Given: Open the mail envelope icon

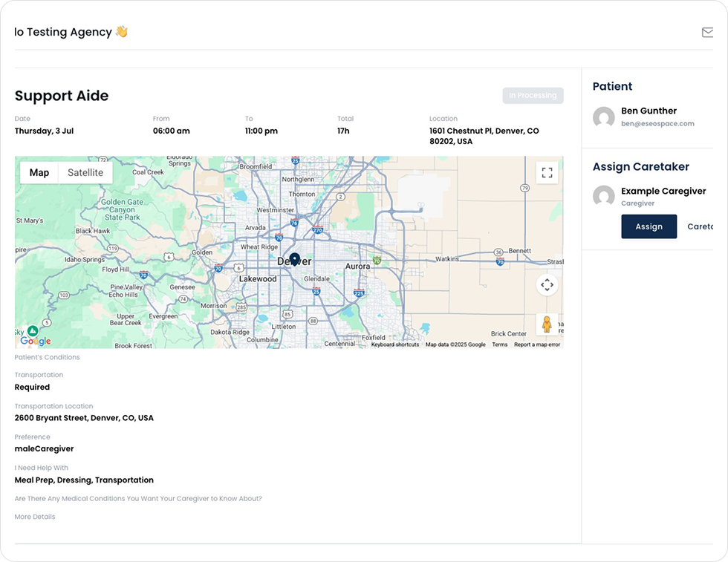Looking at the screenshot, I should [707, 32].
